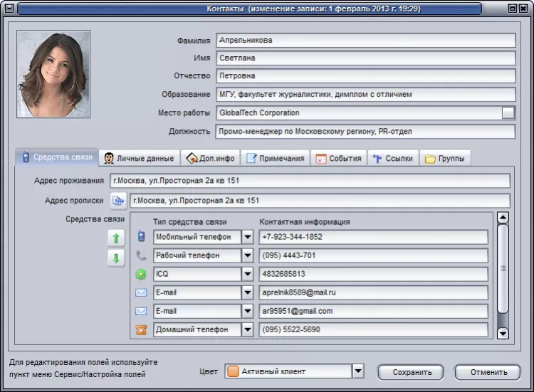Viewport: 534px width, 392px height.
Task: Open the Цвет dropdown arrow
Action: pos(358,371)
